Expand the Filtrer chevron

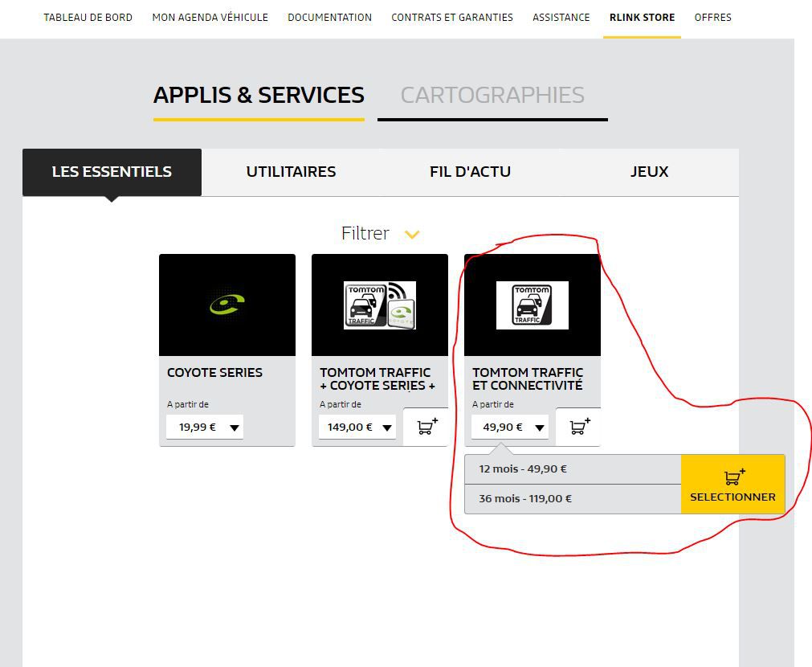tap(412, 235)
